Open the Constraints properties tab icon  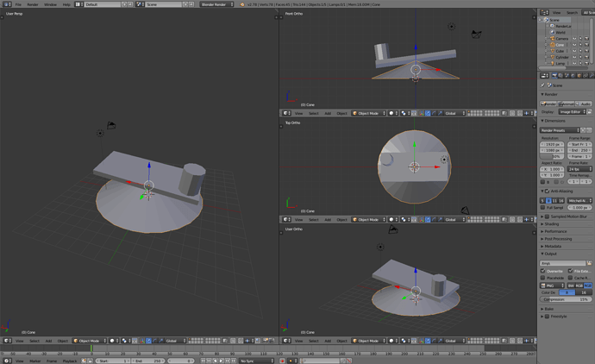(586, 76)
